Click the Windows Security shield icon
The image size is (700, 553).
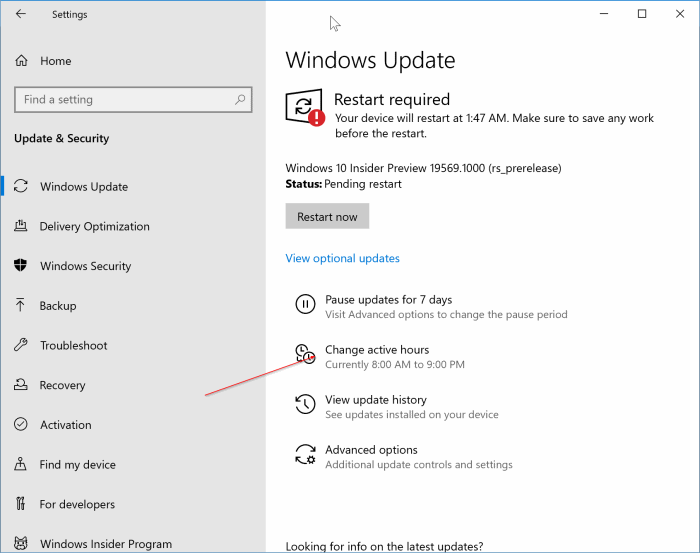[x=21, y=266]
